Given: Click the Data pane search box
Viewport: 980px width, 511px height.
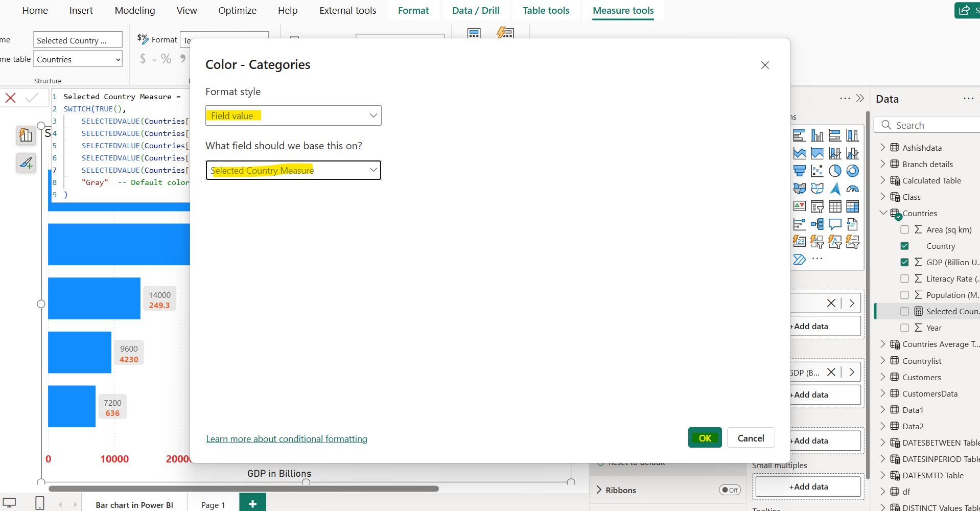Looking at the screenshot, I should (x=930, y=125).
